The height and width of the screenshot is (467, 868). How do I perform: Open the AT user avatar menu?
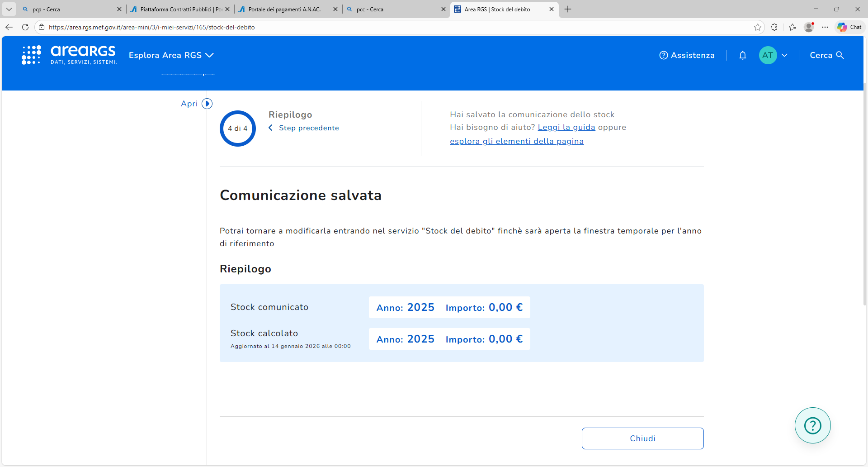[768, 55]
